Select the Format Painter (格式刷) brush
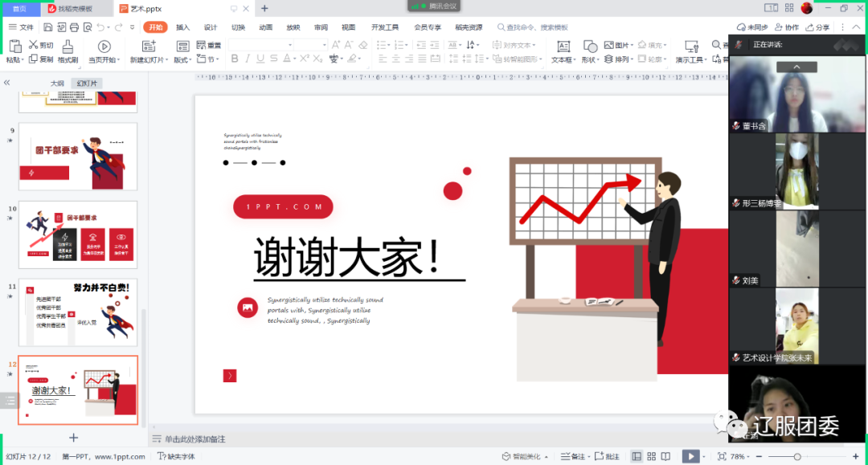This screenshot has height=465, width=868. click(x=68, y=47)
